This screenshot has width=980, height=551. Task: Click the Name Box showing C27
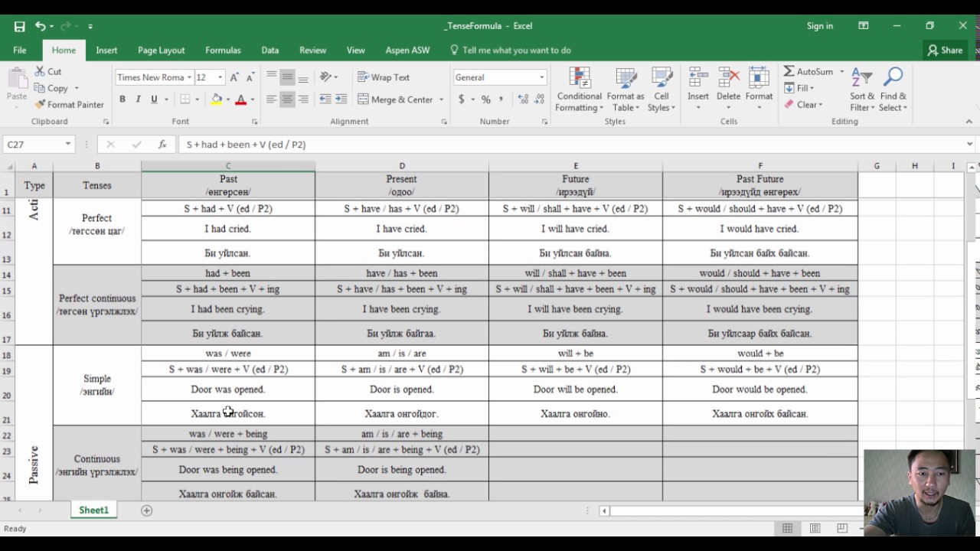(38, 144)
